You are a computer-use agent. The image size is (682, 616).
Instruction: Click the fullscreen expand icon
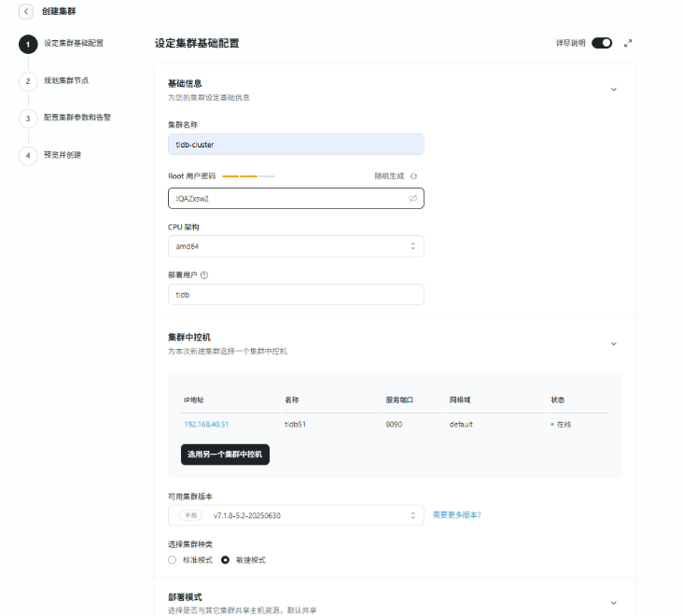point(628,43)
